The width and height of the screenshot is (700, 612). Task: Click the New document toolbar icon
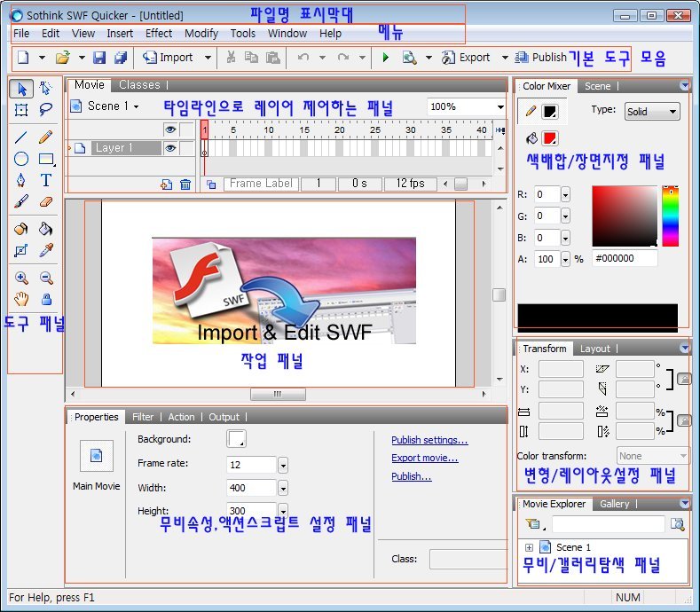pos(23,58)
